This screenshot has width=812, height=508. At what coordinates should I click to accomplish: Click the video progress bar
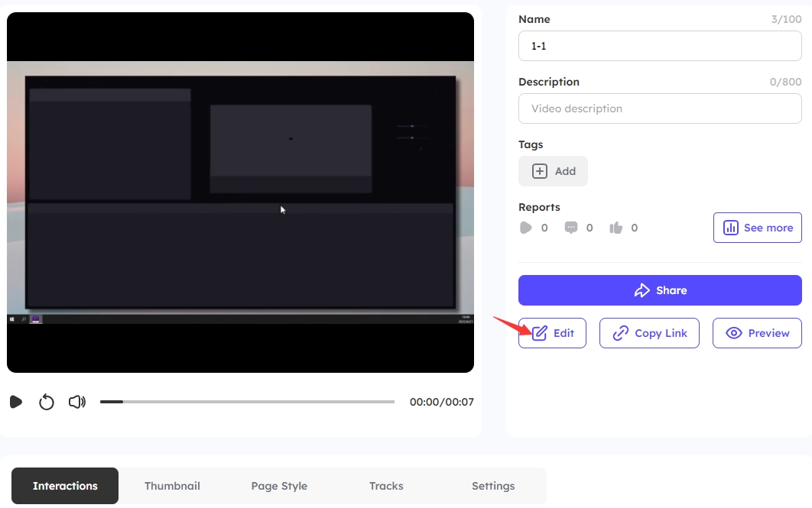(x=247, y=402)
